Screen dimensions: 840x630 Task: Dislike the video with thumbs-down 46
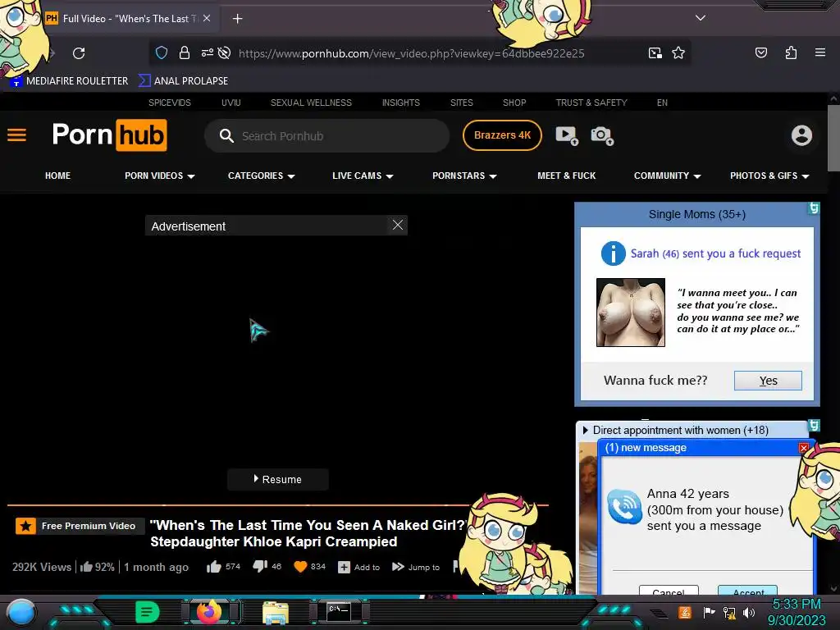(267, 566)
